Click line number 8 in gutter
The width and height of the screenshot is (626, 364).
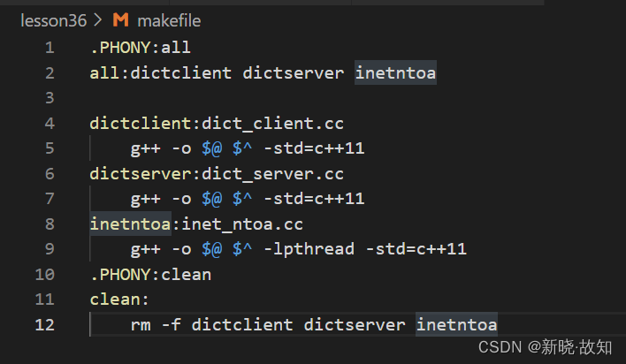click(49, 224)
